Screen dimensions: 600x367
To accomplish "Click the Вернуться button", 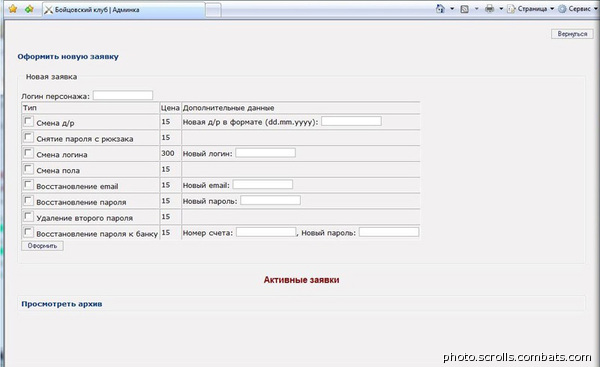I will pos(572,34).
